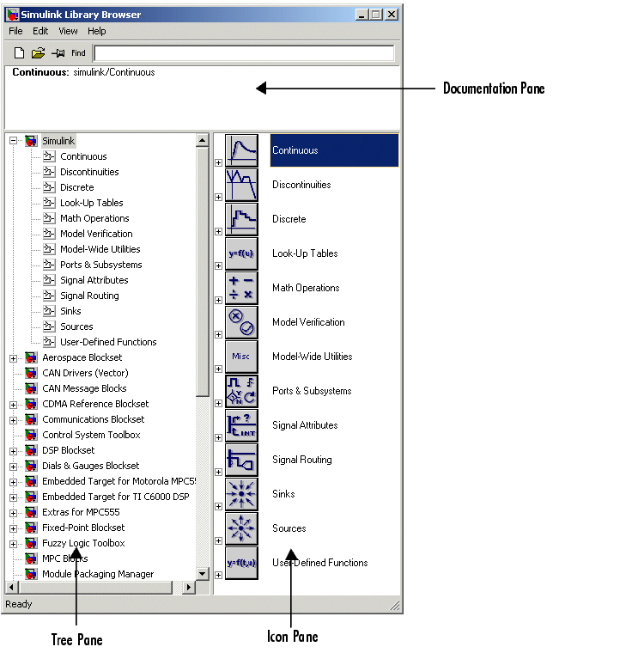The image size is (644, 659).
Task: Select the Discrete library icon
Action: pos(241,219)
